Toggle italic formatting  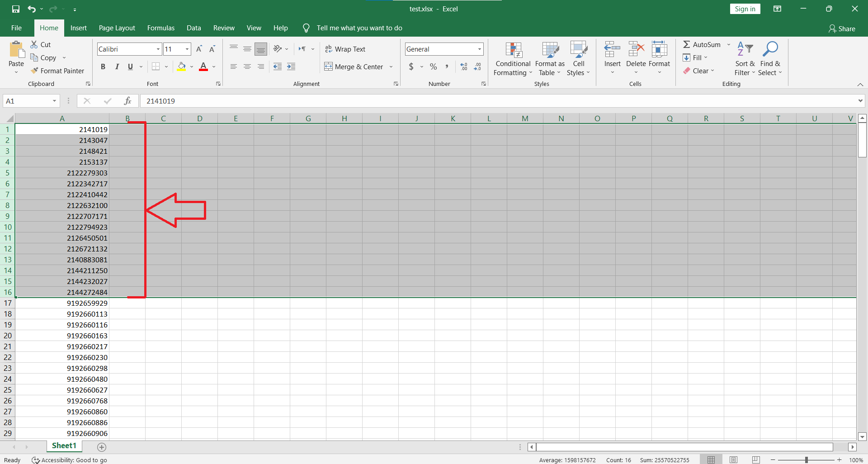coord(117,66)
